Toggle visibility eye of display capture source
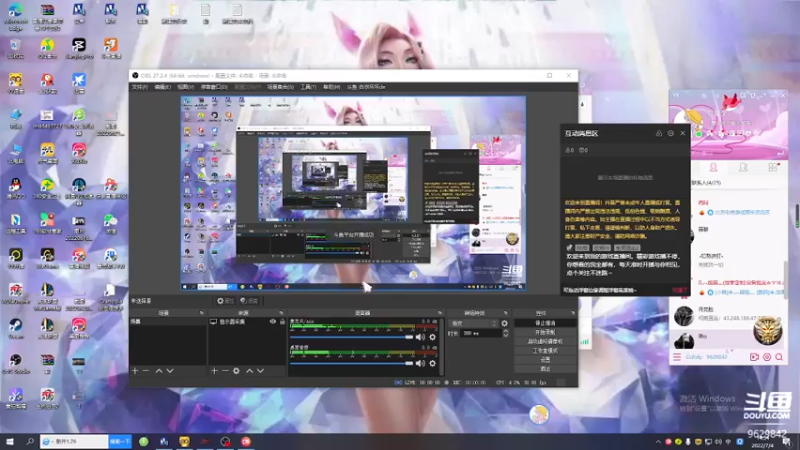 273,322
